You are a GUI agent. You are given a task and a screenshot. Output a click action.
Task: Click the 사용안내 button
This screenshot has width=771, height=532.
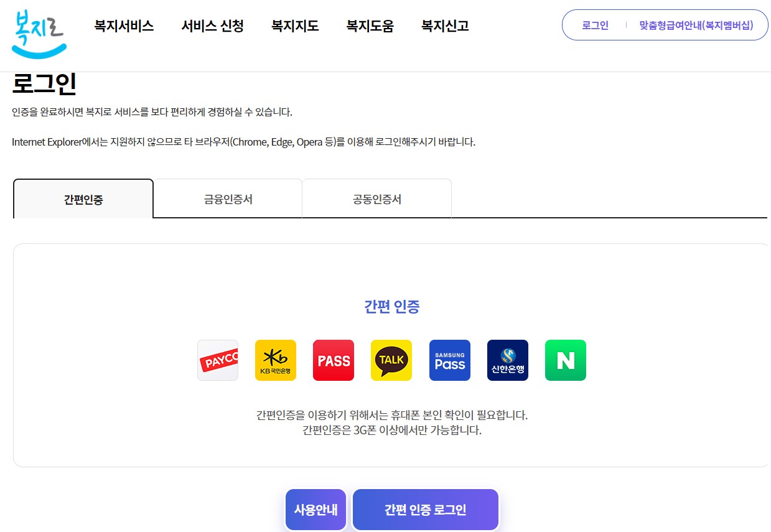point(315,509)
